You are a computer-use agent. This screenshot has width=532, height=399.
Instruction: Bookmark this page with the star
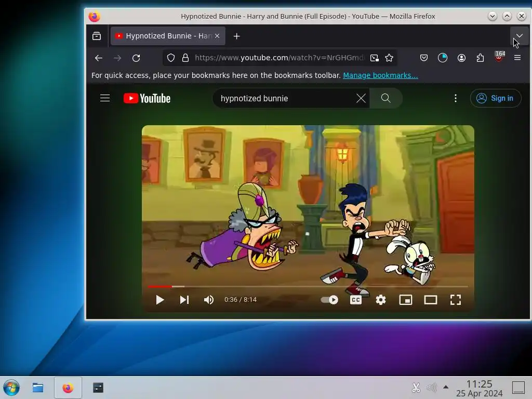pos(389,58)
